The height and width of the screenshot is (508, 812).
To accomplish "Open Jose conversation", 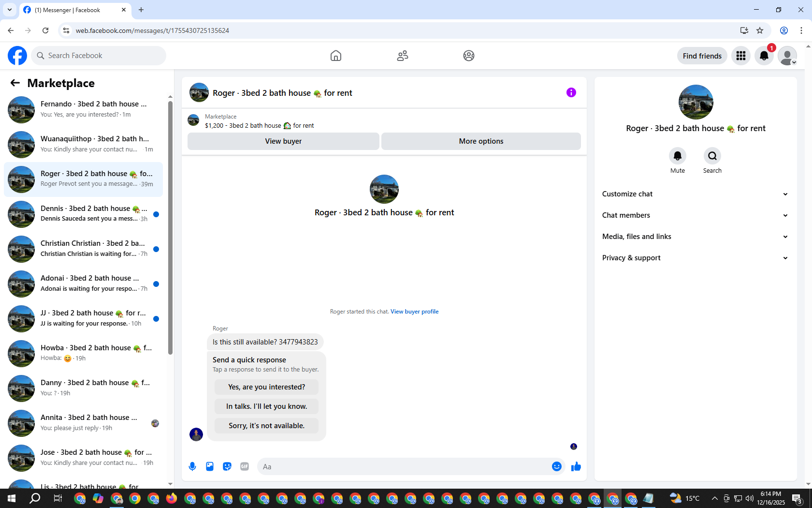I will [x=83, y=458].
